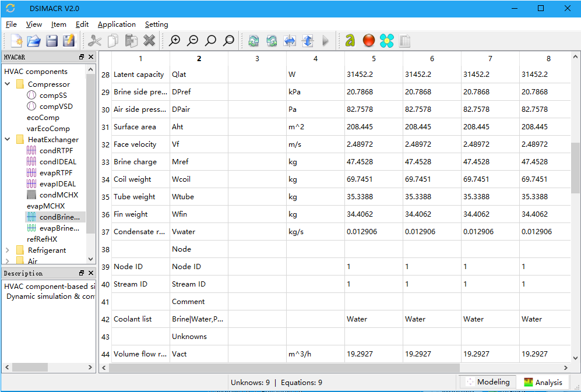Click scroll-right arrow below the table
Image resolution: width=581 pixels, height=392 pixels.
[566, 368]
